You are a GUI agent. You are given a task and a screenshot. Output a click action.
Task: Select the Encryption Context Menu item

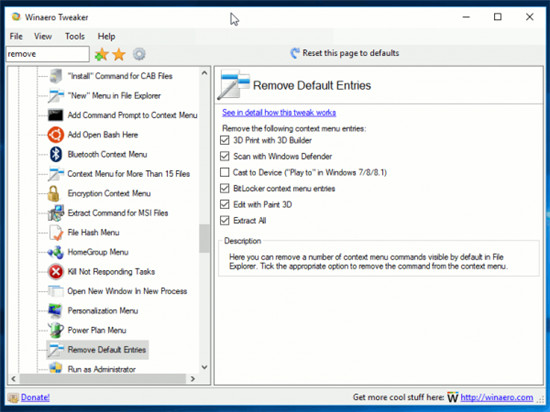click(x=109, y=194)
